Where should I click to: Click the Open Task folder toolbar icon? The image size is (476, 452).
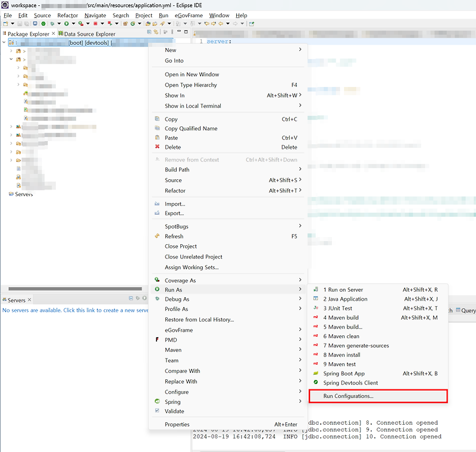155,24
